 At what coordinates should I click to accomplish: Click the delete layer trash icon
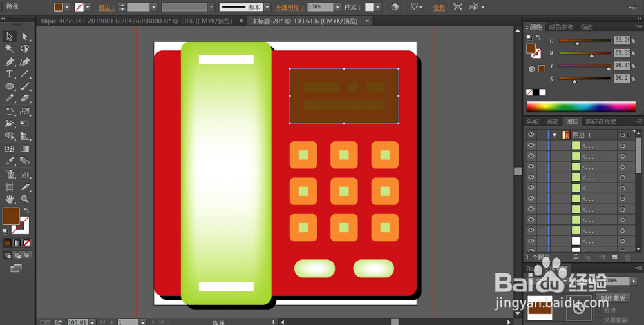627,257
